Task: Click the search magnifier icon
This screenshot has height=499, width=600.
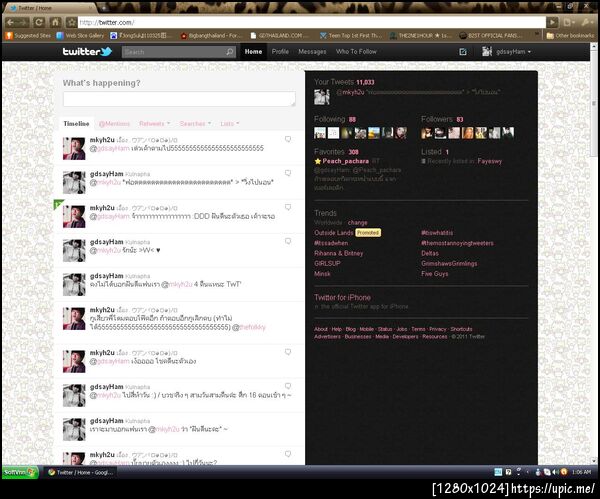Action: coord(229,52)
